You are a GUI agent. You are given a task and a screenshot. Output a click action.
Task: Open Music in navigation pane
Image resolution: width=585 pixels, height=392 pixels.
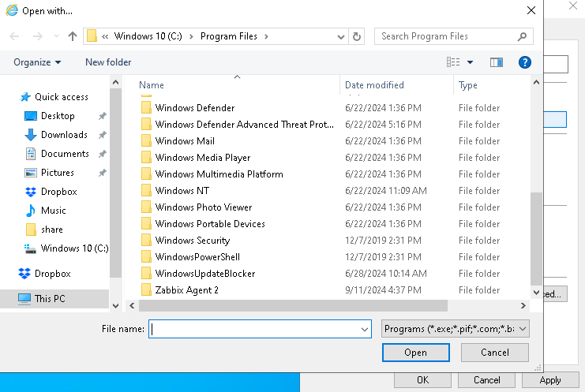point(53,211)
